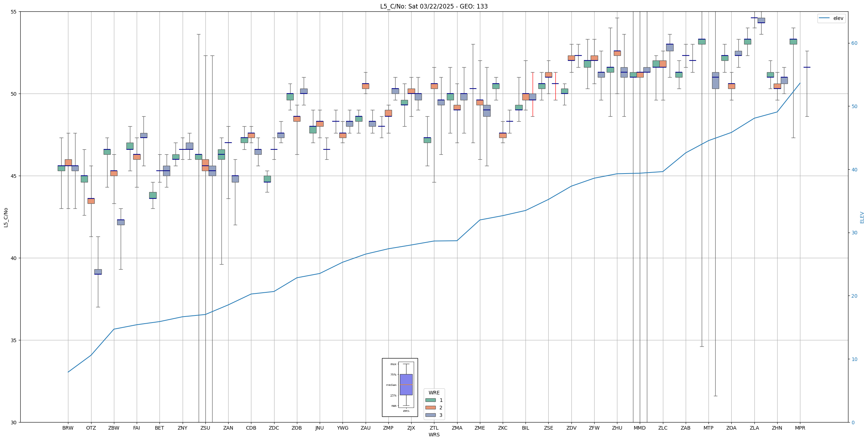868x441 pixels.
Task: Click the 55 tick on left axis
Action: tap(14, 12)
